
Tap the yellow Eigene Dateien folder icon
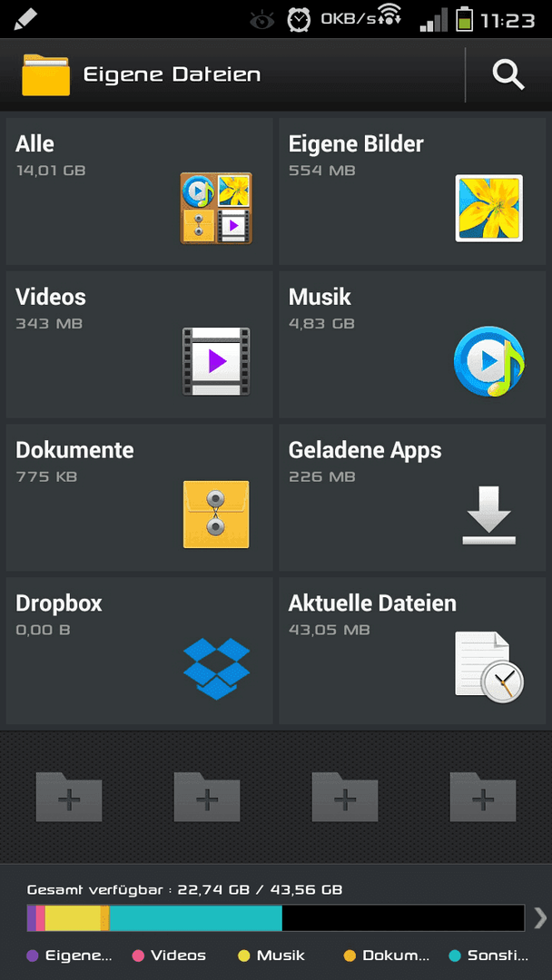click(x=45, y=75)
